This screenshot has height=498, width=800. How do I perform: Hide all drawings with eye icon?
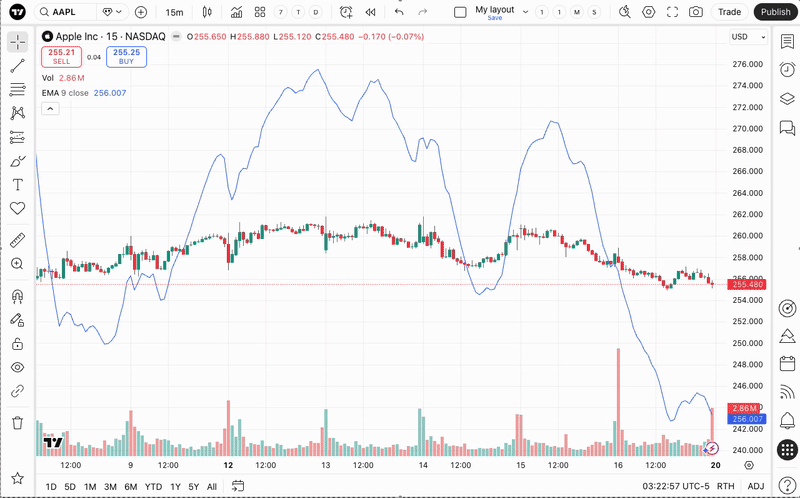17,367
